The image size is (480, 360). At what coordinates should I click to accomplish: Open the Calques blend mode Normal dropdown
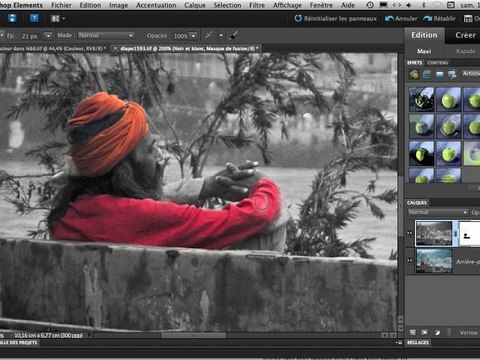[438, 212]
